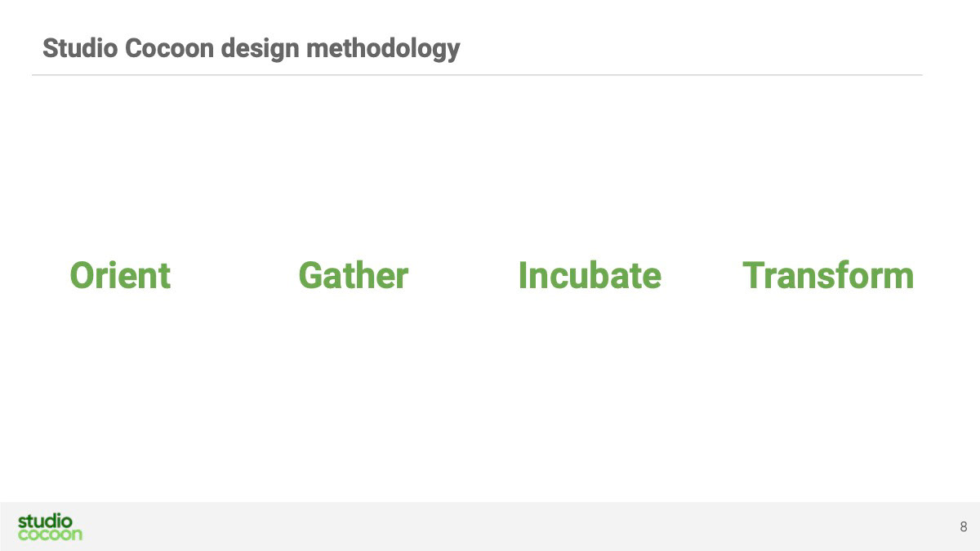980x551 pixels.
Task: Select the dark green "studio" logo word
Action: [x=45, y=521]
